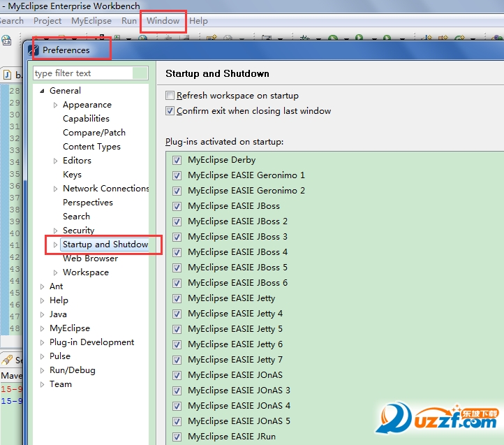Disable MyEclipse EASIE JBoss 3 plug-in
The height and width of the screenshot is (445, 504).
click(177, 237)
